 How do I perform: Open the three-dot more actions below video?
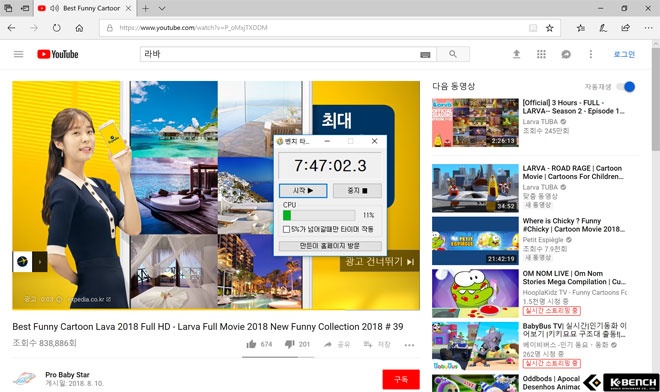(x=409, y=345)
